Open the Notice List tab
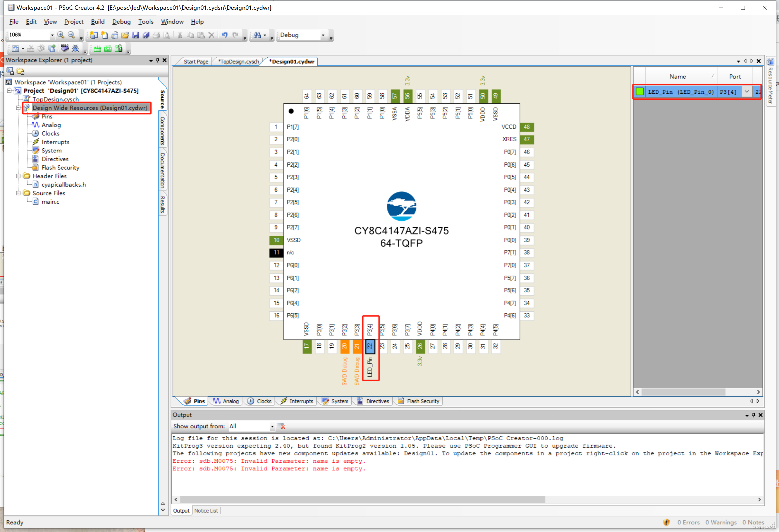 [x=206, y=511]
